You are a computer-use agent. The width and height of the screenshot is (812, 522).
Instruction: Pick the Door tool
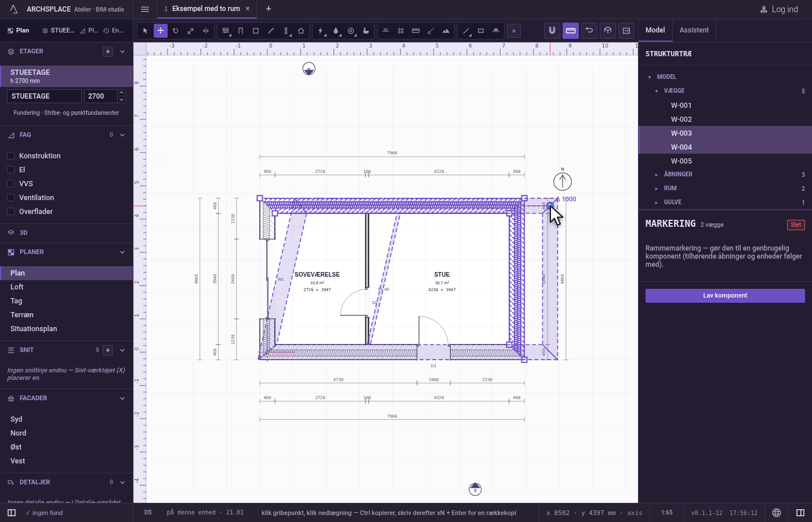(241, 31)
